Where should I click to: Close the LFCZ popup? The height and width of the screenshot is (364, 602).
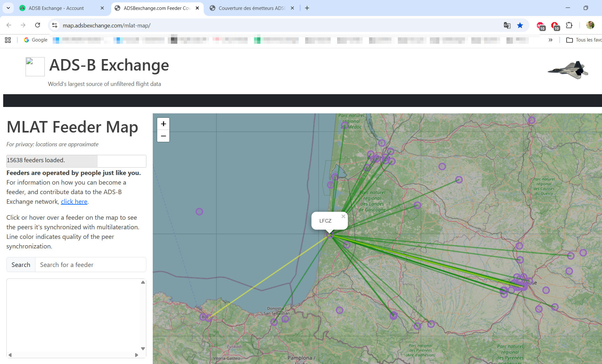tap(343, 216)
